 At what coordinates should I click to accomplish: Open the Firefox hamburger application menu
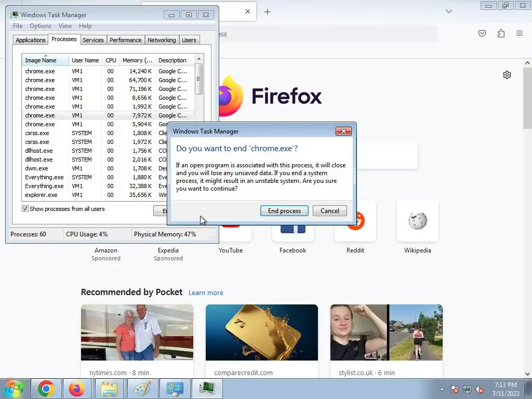[x=520, y=33]
